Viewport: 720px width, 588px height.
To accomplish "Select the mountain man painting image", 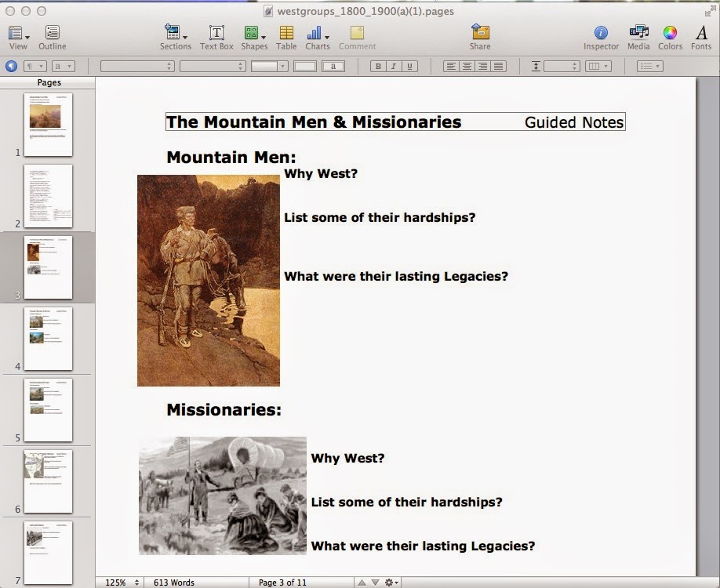I will pos(209,281).
